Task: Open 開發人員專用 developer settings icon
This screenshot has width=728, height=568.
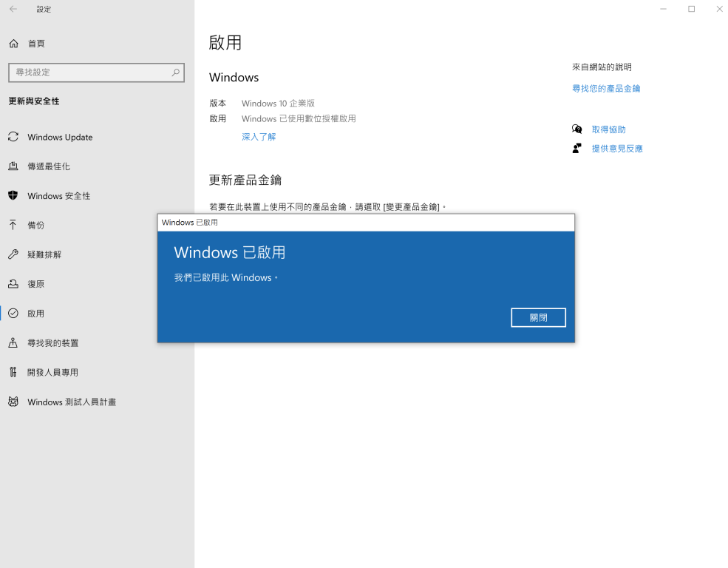Action: (x=13, y=372)
